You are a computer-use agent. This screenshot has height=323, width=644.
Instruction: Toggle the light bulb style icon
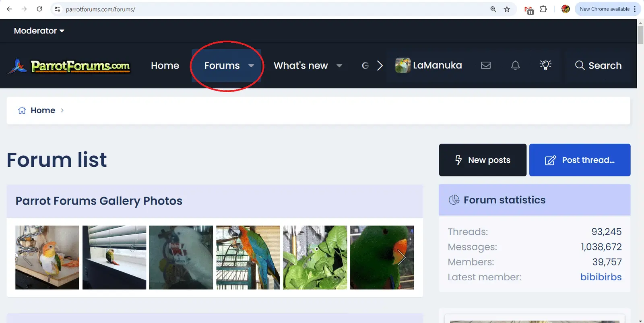pos(545,65)
